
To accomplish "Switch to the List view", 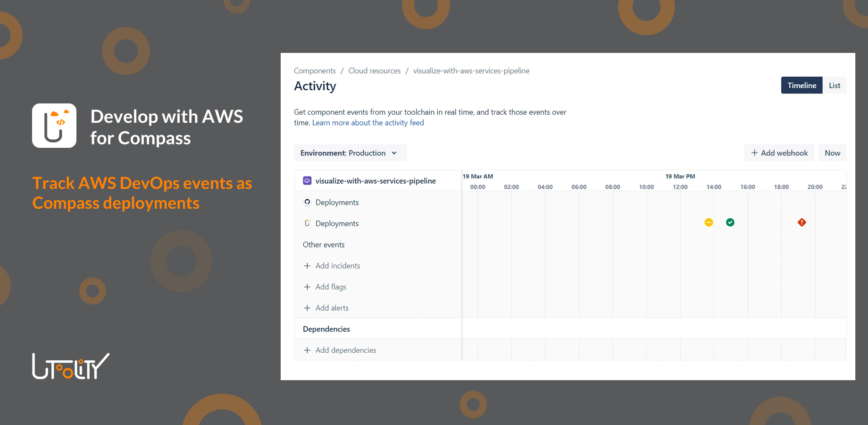I will coord(834,85).
